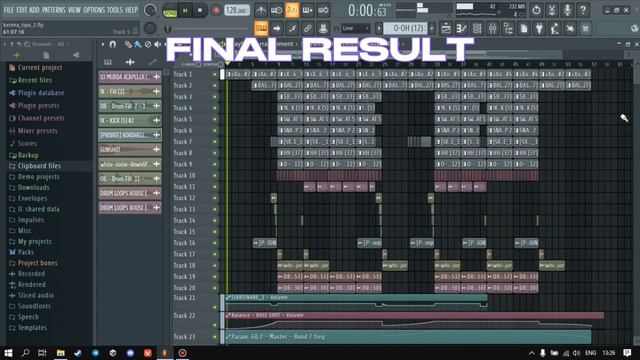This screenshot has width=640, height=360.
Task: Adjust the main volume knob
Action: (x=150, y=10)
